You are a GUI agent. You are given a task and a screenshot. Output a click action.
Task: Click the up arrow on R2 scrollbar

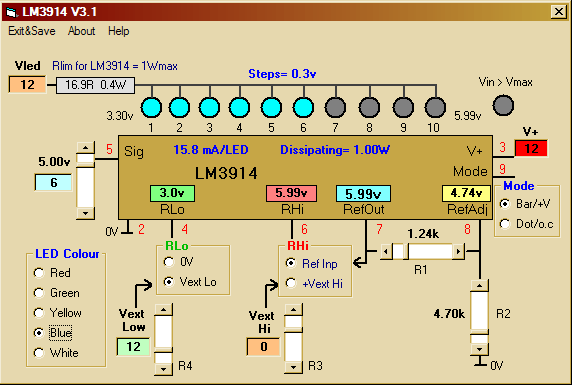tap(479, 285)
